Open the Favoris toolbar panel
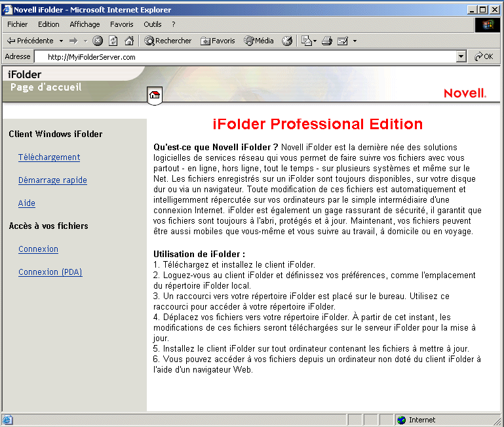The height and width of the screenshot is (427, 504). click(218, 41)
